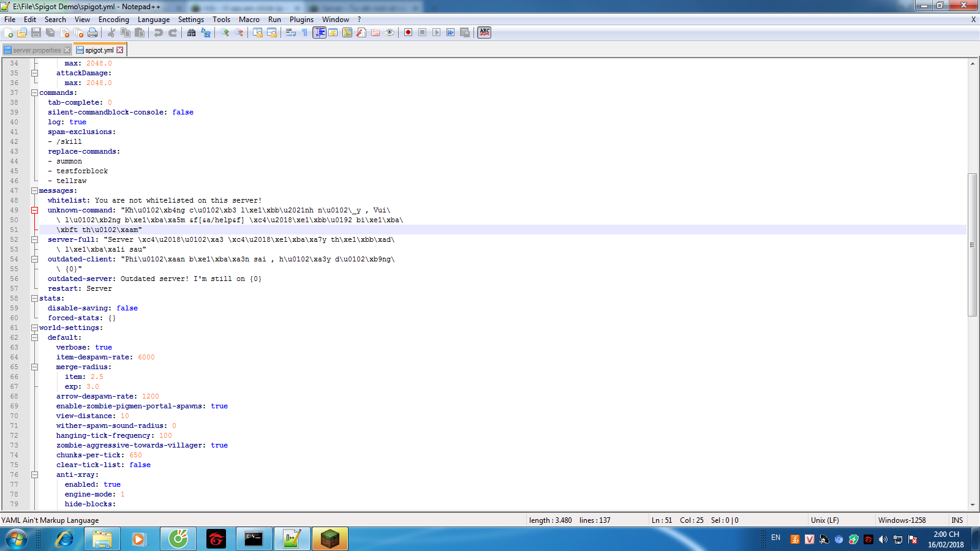Collapse the stats block fold marker

(35, 299)
